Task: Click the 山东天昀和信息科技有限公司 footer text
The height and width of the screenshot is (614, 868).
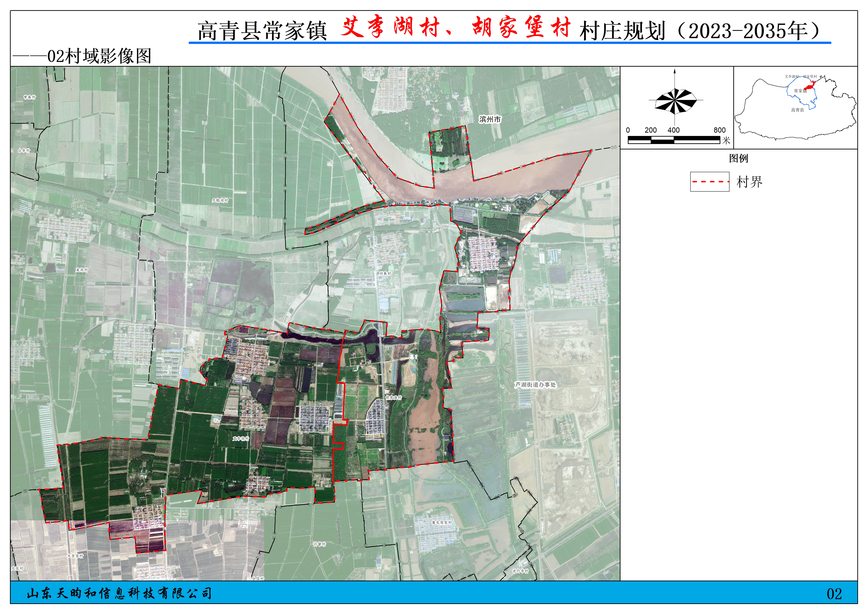Action: tap(119, 594)
